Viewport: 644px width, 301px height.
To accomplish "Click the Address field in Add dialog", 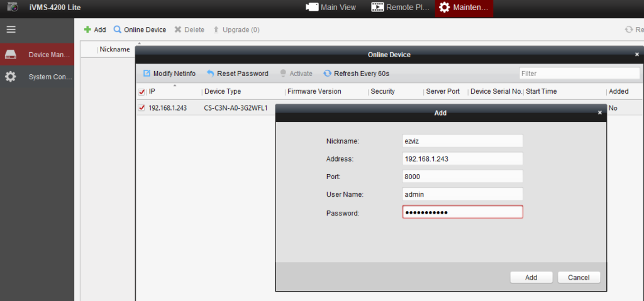I will (x=462, y=158).
